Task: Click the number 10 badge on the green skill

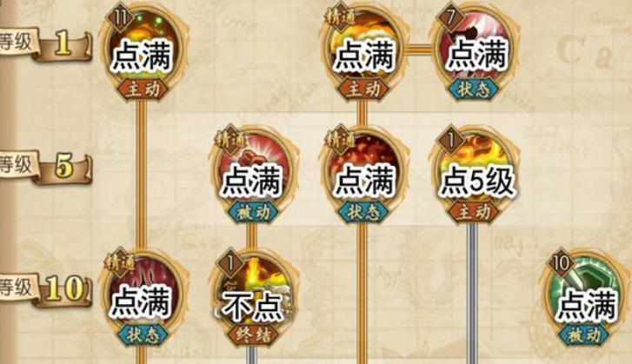Action: pyautogui.click(x=562, y=264)
